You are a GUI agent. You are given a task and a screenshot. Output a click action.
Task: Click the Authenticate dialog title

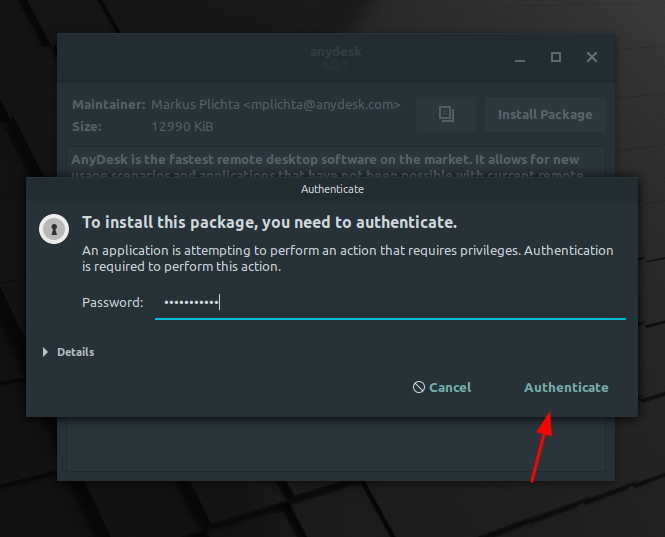pyautogui.click(x=332, y=189)
